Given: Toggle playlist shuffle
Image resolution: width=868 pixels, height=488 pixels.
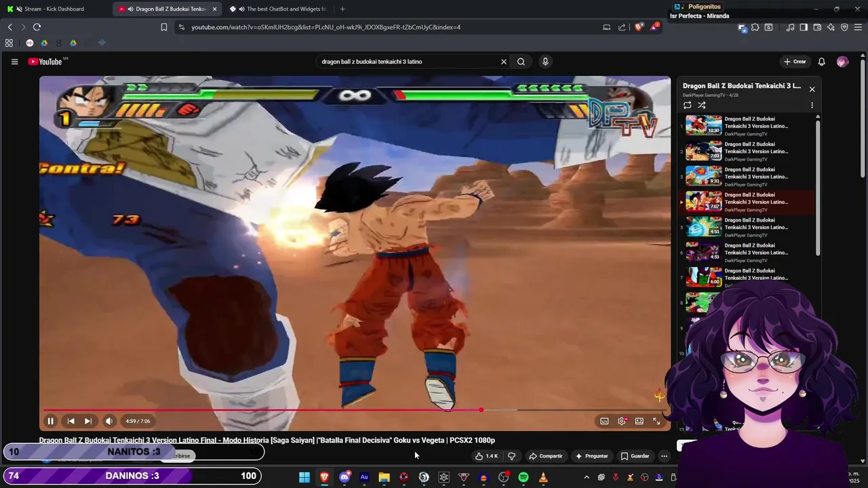Looking at the screenshot, I should (702, 105).
